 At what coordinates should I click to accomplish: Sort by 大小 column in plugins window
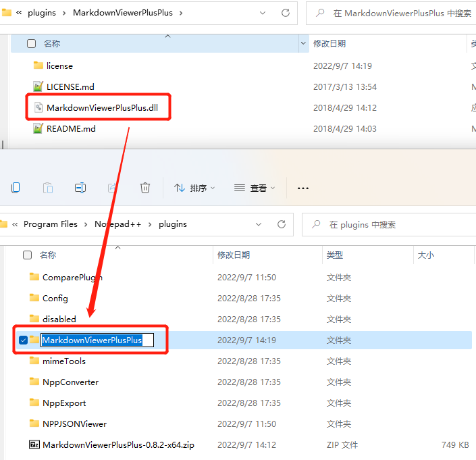425,255
